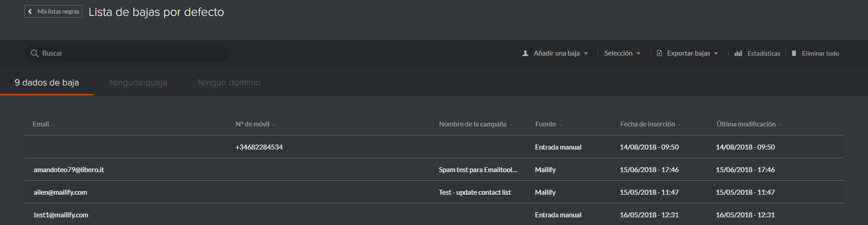Select the amandoteo79@libero.it row
The width and height of the screenshot is (868, 225).
pos(434,169)
